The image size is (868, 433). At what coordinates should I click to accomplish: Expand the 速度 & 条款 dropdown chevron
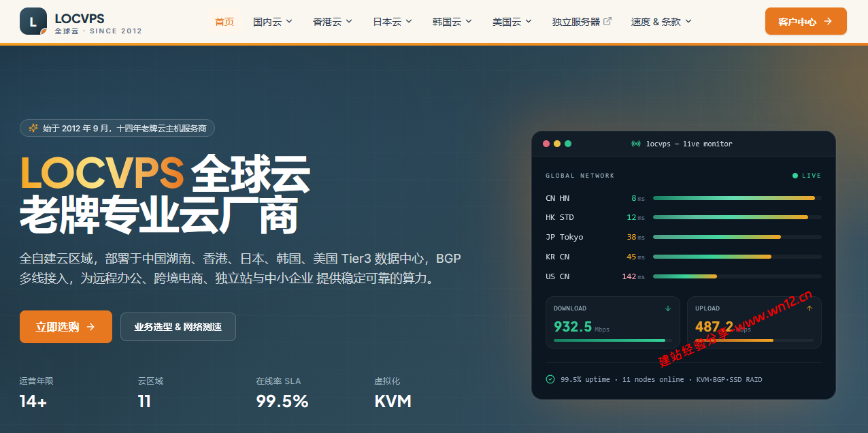click(x=688, y=22)
